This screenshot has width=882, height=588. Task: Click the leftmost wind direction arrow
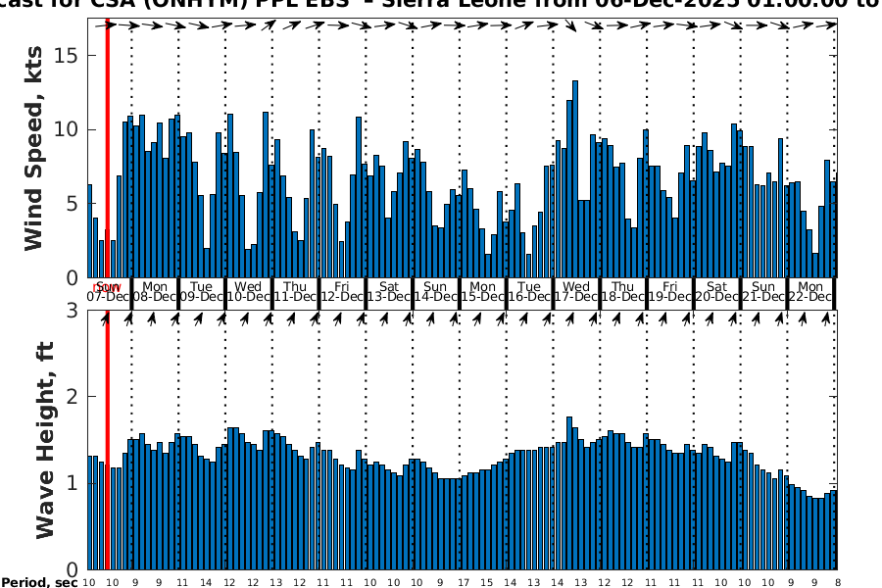click(99, 24)
